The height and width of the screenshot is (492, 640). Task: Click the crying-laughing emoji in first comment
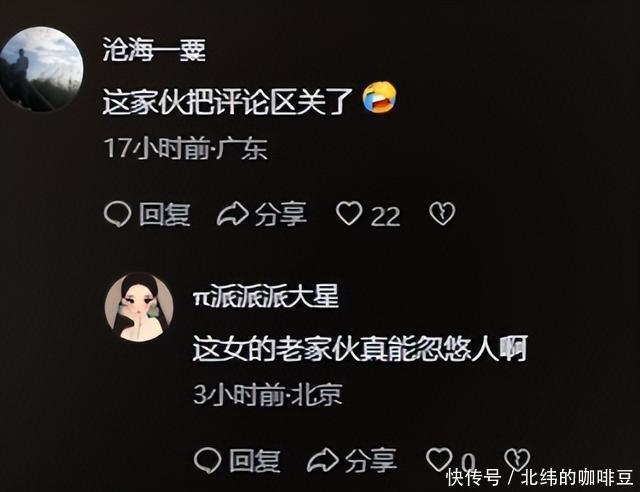pyautogui.click(x=380, y=98)
